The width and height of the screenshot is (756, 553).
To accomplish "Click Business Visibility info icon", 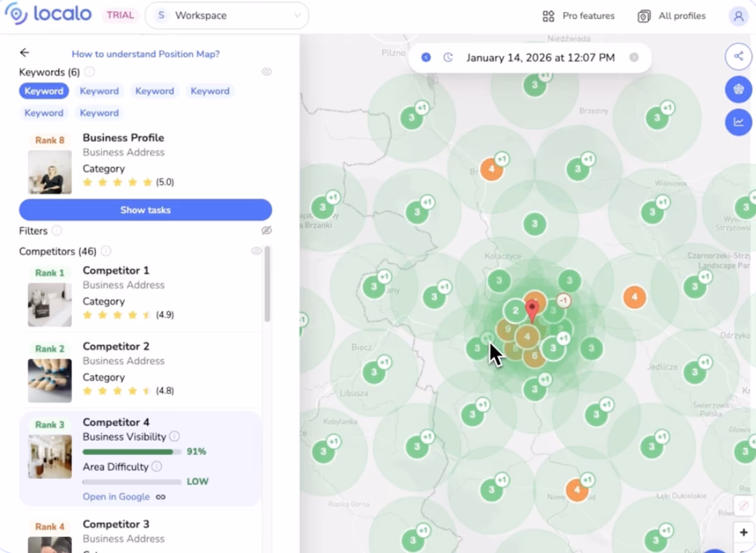I will coord(174,436).
